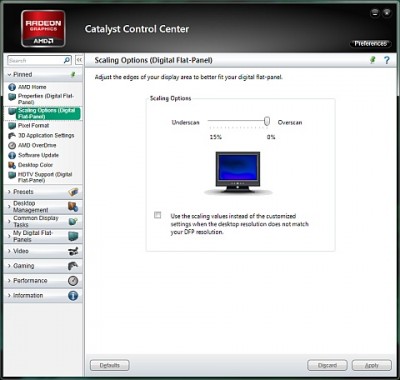Screen dimensions: 400x380
Task: Click the Apply button
Action: [372, 366]
